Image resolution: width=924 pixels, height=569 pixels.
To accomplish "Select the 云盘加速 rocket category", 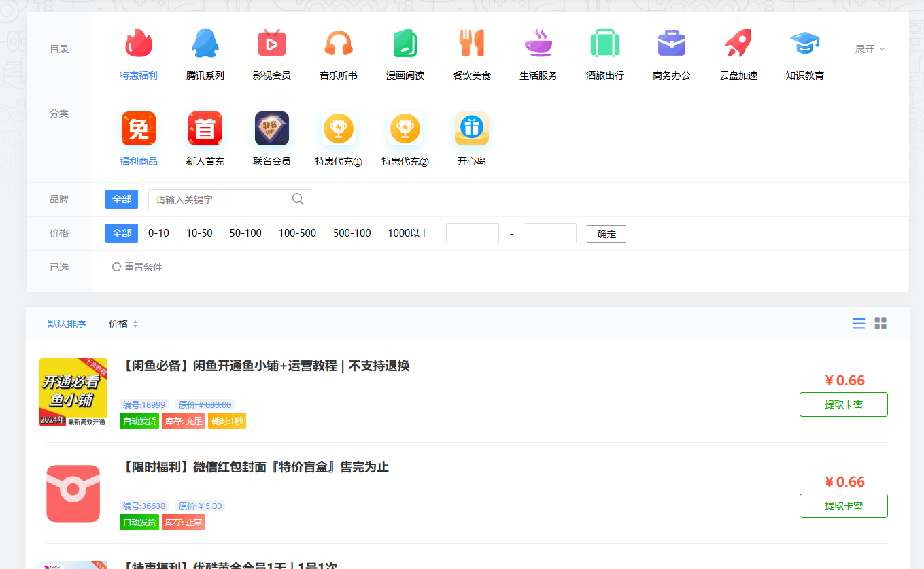I will (738, 44).
